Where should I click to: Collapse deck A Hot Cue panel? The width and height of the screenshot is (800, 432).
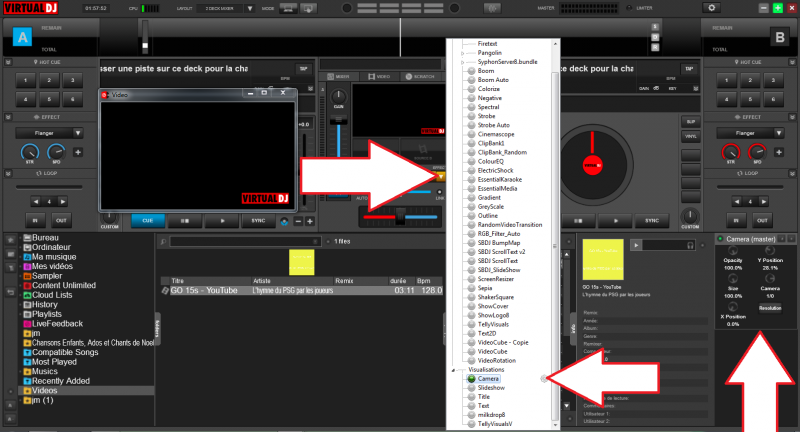8,62
